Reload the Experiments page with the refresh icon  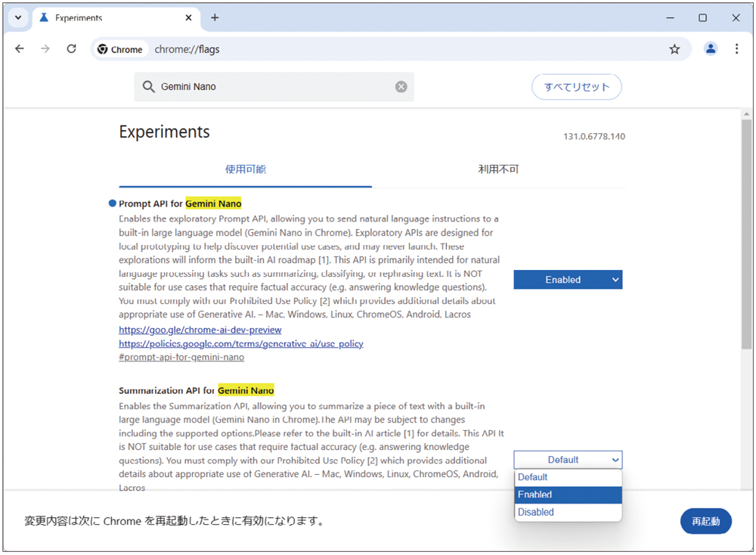coord(71,48)
